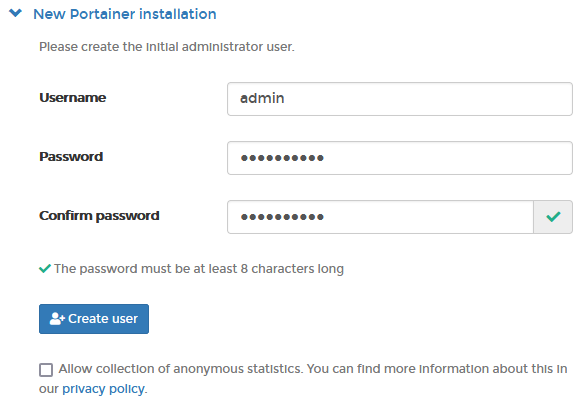The height and width of the screenshot is (398, 578).
Task: Click the Confirm password label
Action: point(99,216)
